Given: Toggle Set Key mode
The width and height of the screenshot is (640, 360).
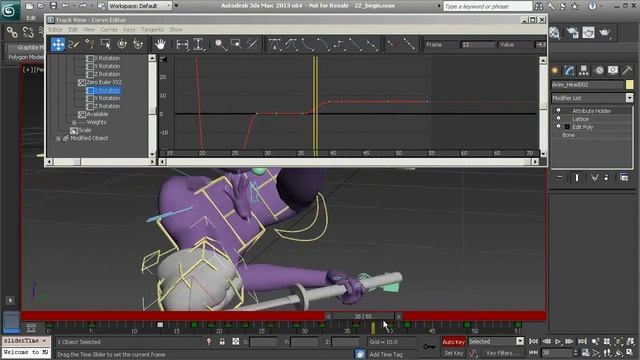Looking at the screenshot, I should [x=453, y=353].
